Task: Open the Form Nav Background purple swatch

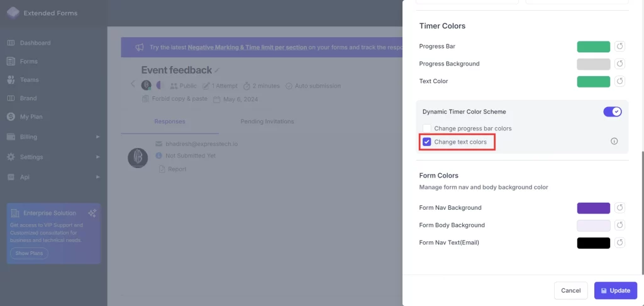Action: coord(594,208)
